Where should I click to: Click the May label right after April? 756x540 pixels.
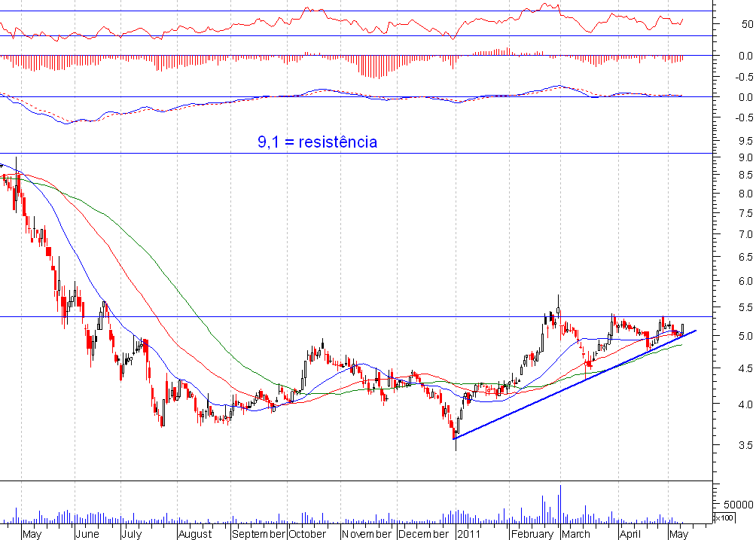click(679, 534)
